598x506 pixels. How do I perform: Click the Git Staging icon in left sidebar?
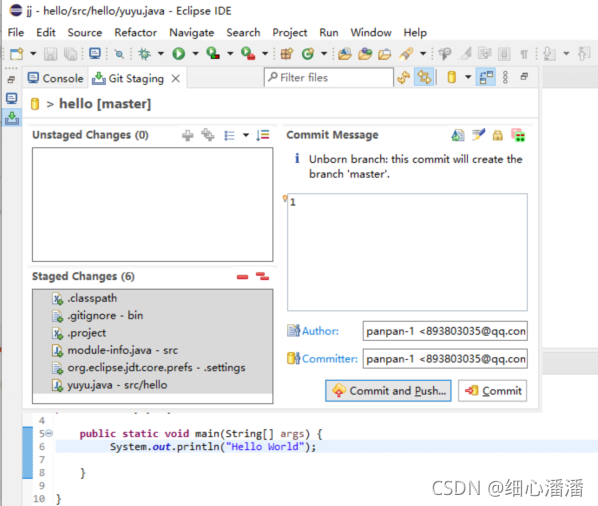pyautogui.click(x=12, y=118)
